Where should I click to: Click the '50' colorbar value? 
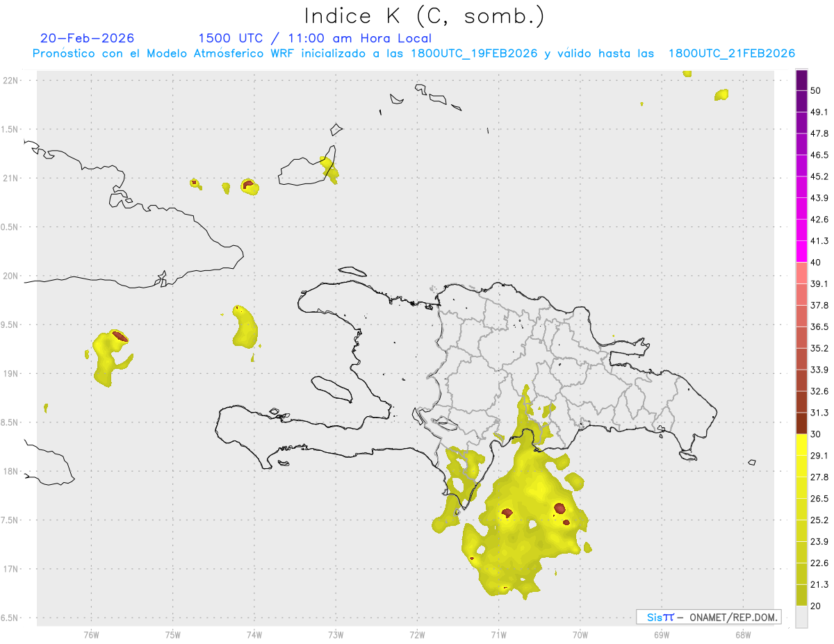pos(816,90)
